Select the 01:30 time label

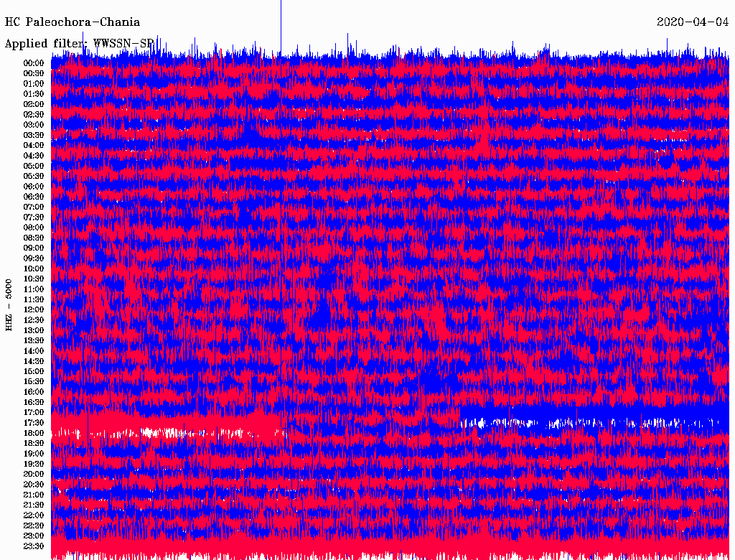click(34, 94)
